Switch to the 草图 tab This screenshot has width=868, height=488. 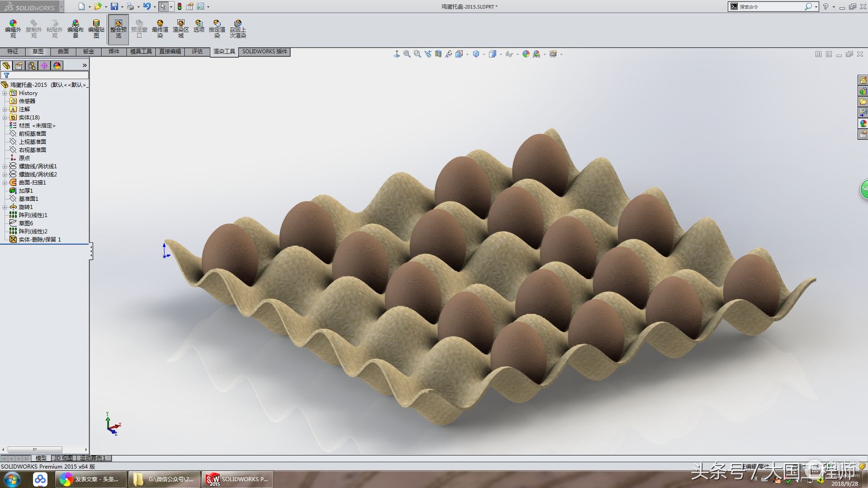pyautogui.click(x=38, y=52)
